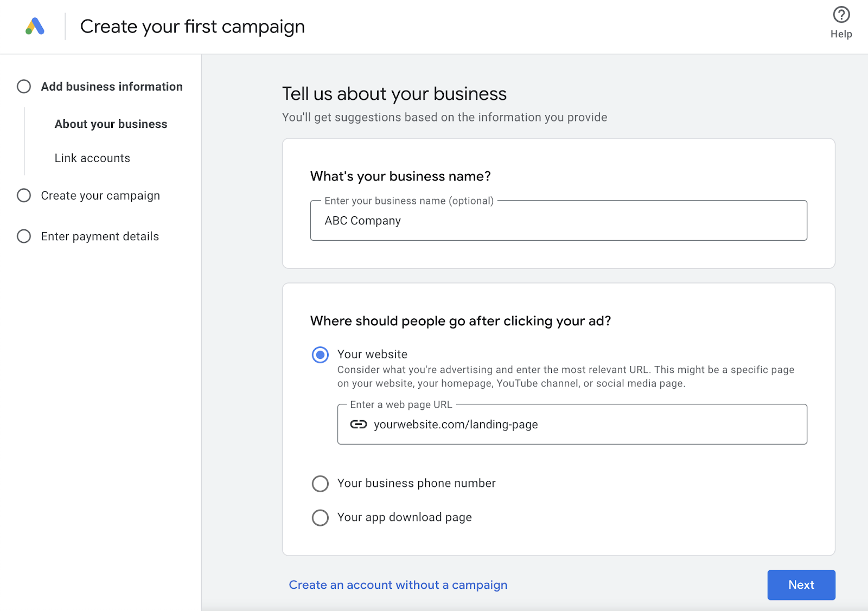Select the Your website radio button
The width and height of the screenshot is (868, 611).
tap(320, 355)
